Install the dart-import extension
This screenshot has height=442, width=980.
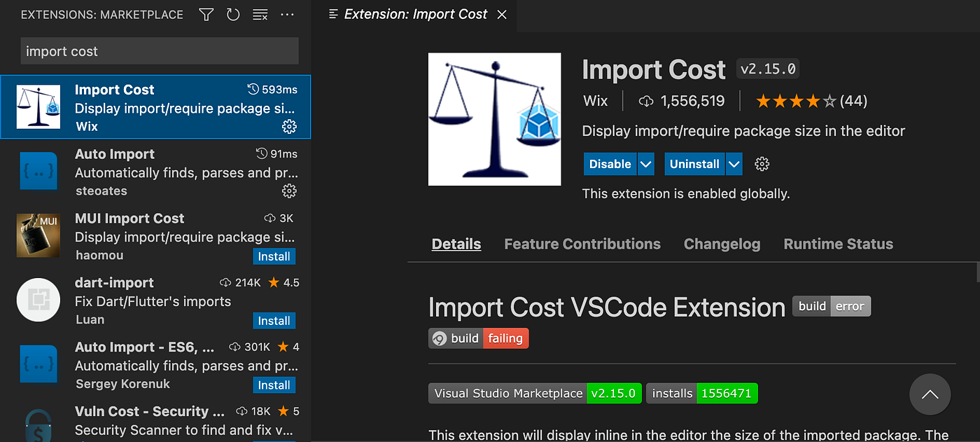click(274, 321)
